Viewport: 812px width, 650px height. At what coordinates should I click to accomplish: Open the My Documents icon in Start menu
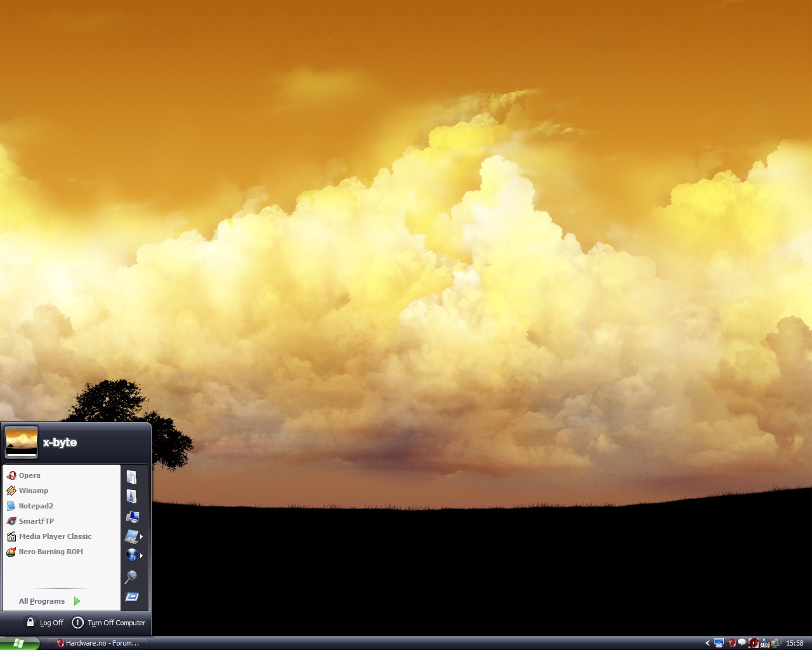[131, 477]
